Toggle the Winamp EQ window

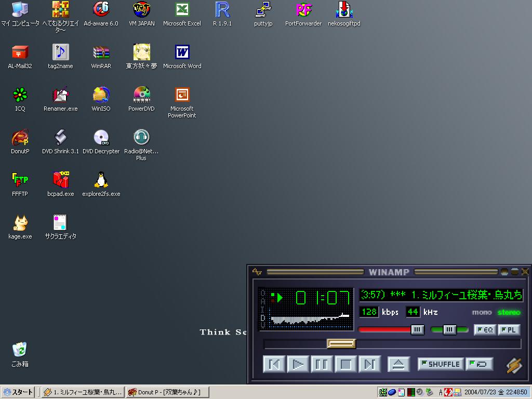click(x=485, y=329)
